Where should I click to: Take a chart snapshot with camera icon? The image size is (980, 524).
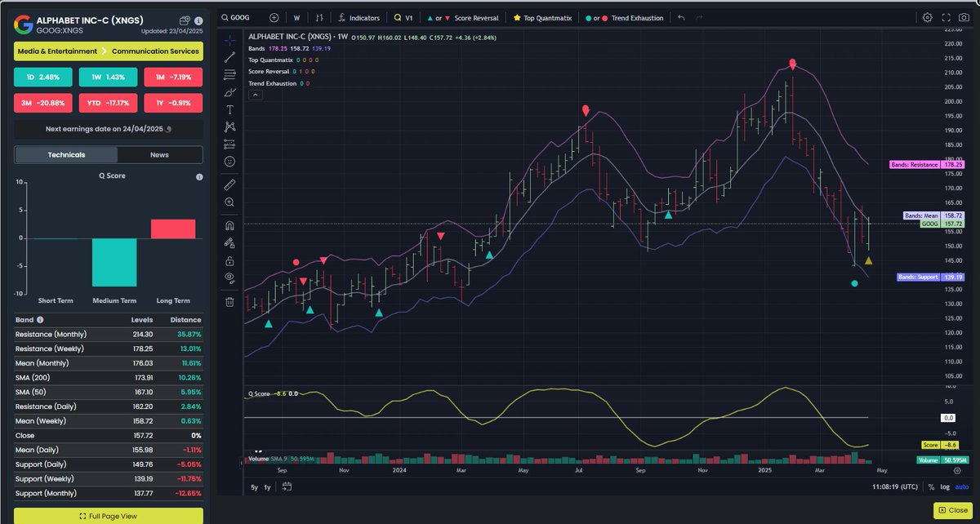click(964, 17)
